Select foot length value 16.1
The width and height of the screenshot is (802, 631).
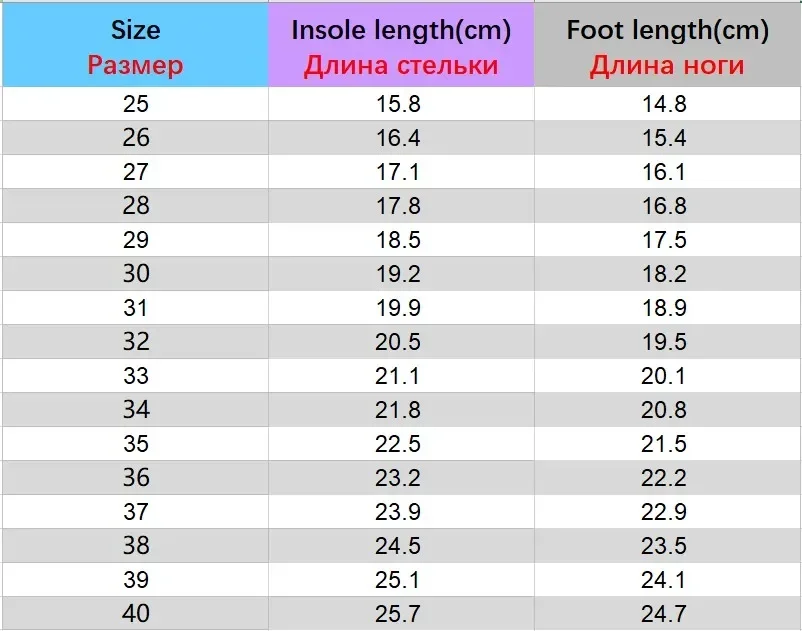[x=664, y=172]
